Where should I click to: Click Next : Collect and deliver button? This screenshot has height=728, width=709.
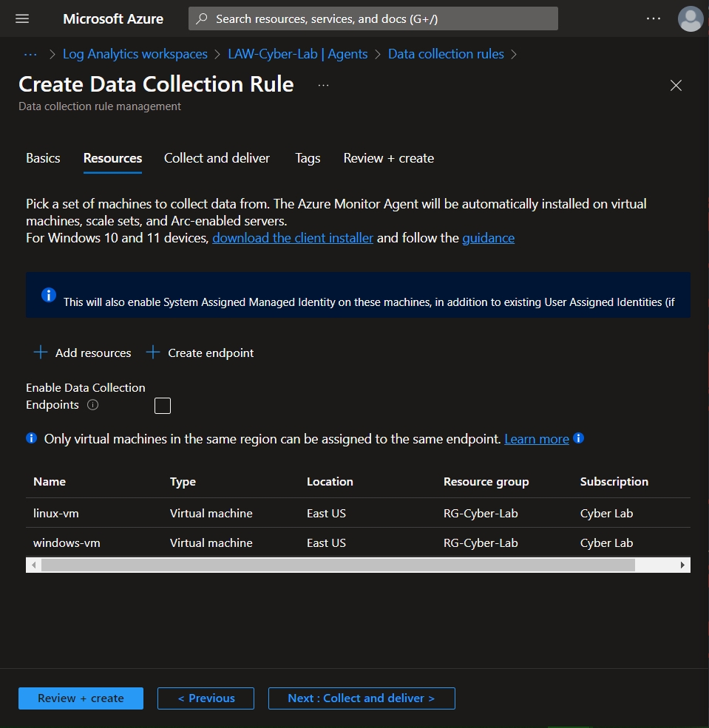click(362, 698)
